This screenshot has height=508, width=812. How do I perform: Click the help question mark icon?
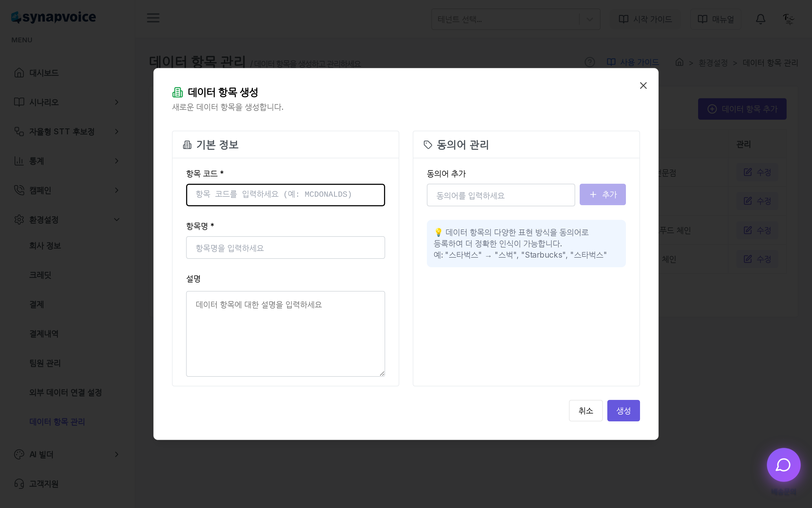[590, 62]
